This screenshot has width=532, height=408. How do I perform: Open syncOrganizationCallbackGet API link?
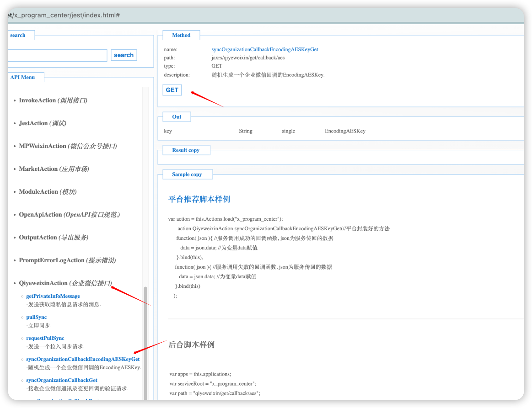point(62,380)
